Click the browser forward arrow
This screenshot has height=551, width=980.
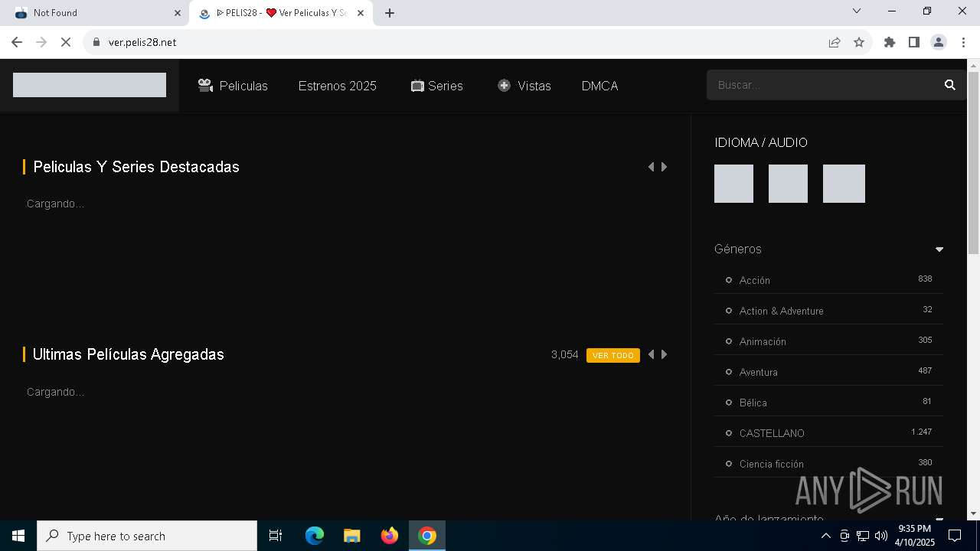pyautogui.click(x=41, y=42)
